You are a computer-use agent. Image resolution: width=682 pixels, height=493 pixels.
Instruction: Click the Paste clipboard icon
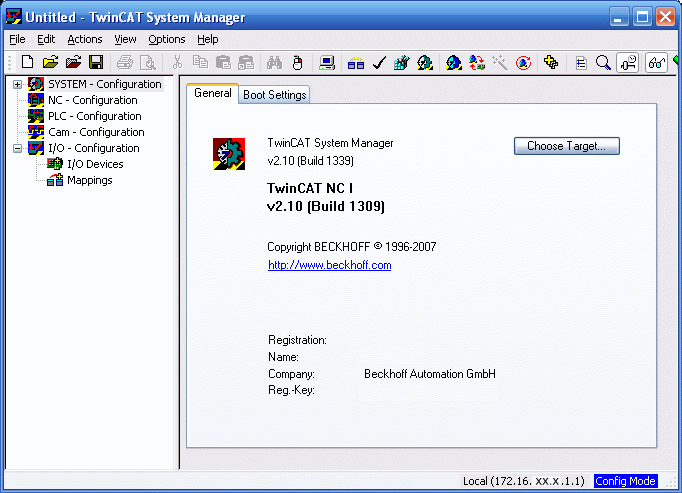223,63
